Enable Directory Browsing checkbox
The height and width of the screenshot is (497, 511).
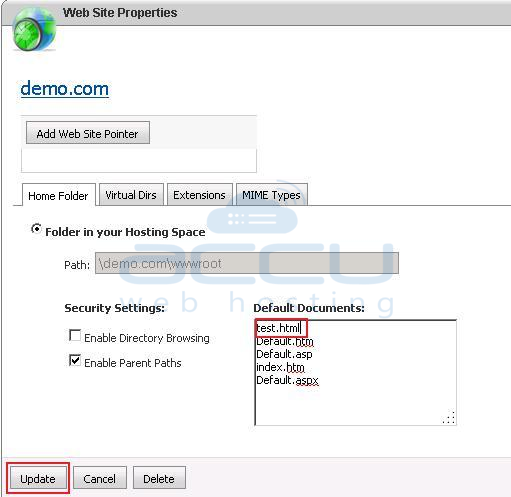pos(75,335)
